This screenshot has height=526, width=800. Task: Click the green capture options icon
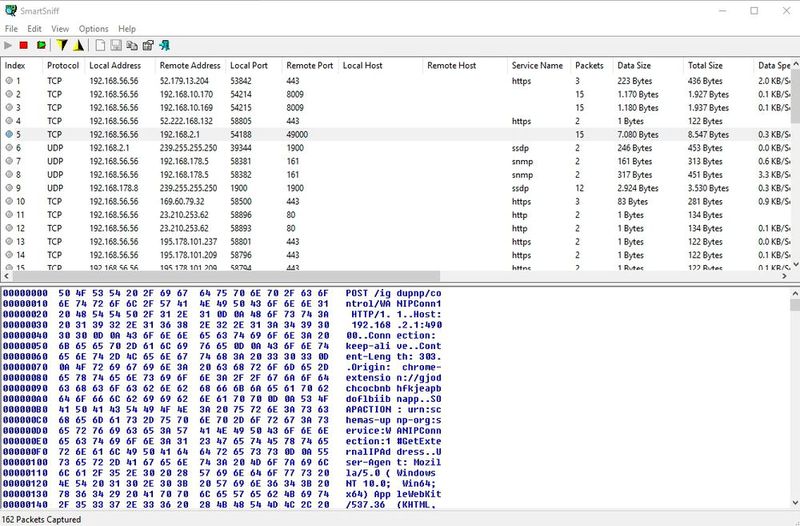coord(41,45)
